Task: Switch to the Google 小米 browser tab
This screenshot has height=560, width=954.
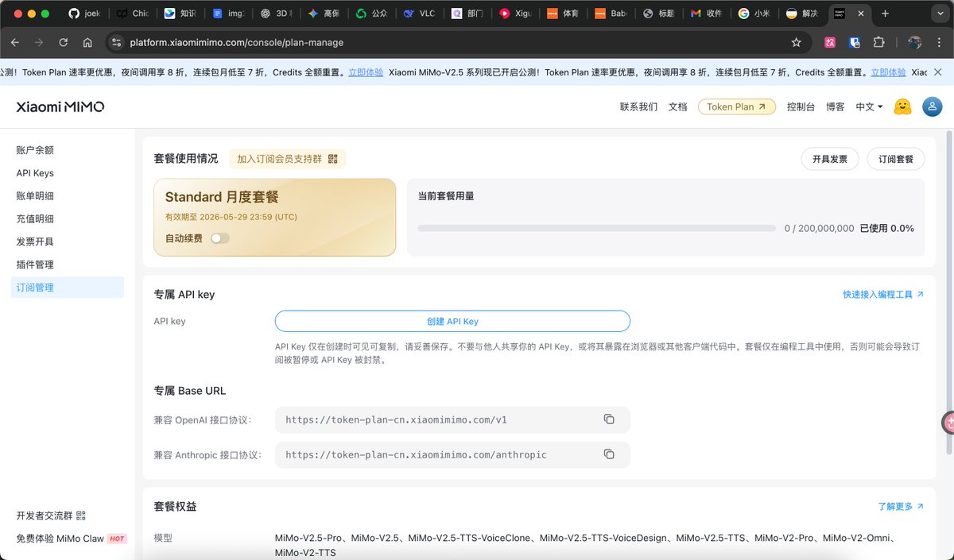Action: tap(752, 14)
